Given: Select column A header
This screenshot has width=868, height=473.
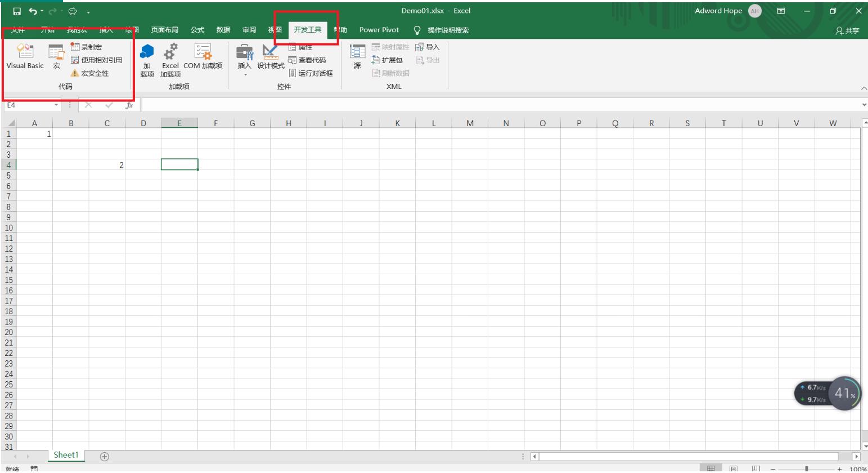Looking at the screenshot, I should click(x=34, y=123).
